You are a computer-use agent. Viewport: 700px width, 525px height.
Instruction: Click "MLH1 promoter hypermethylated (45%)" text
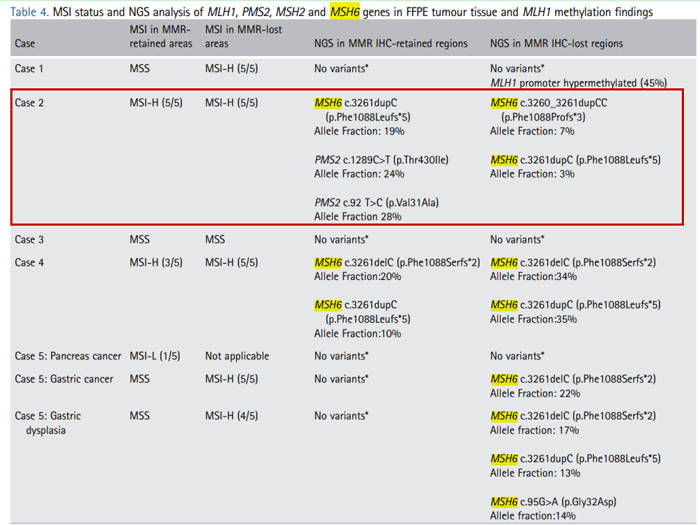tap(578, 82)
